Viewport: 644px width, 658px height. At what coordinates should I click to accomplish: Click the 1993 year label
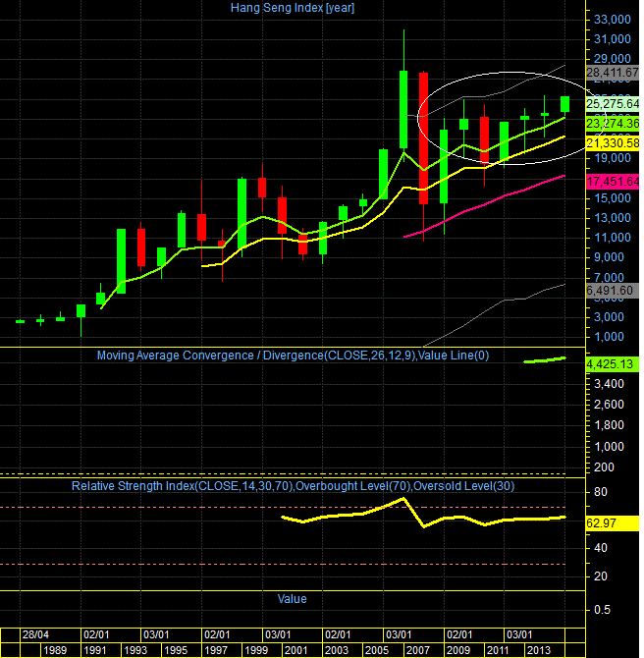point(135,650)
